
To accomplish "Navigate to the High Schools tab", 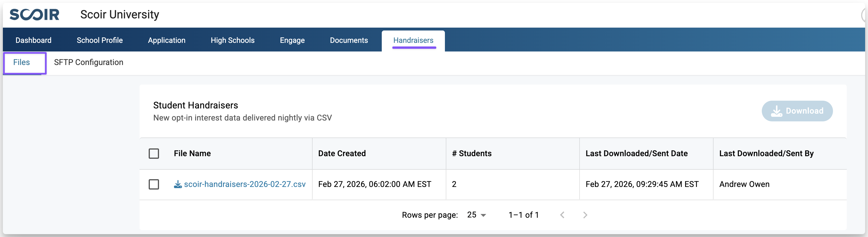I will pos(232,41).
